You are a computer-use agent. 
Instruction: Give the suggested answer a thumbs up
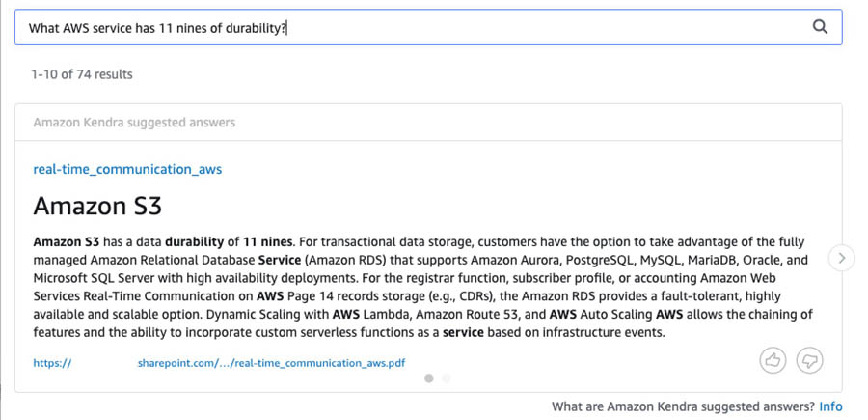click(x=773, y=361)
